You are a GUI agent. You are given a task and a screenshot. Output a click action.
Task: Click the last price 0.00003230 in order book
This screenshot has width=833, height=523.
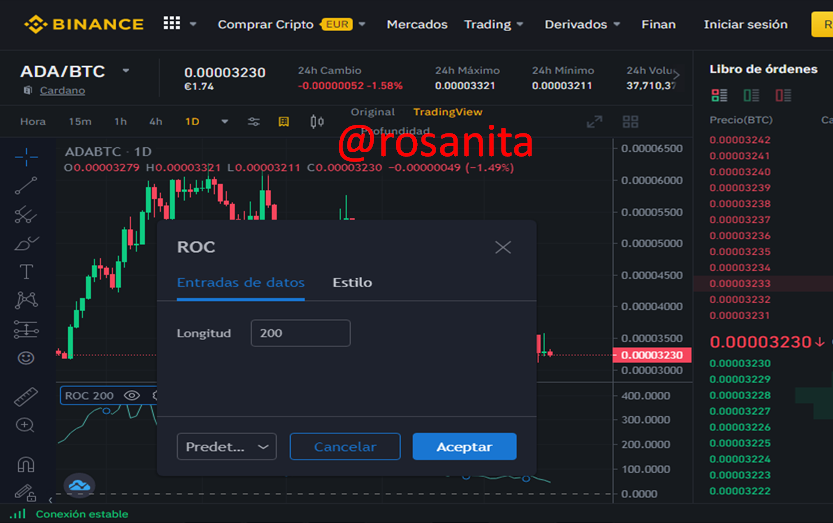pos(760,342)
